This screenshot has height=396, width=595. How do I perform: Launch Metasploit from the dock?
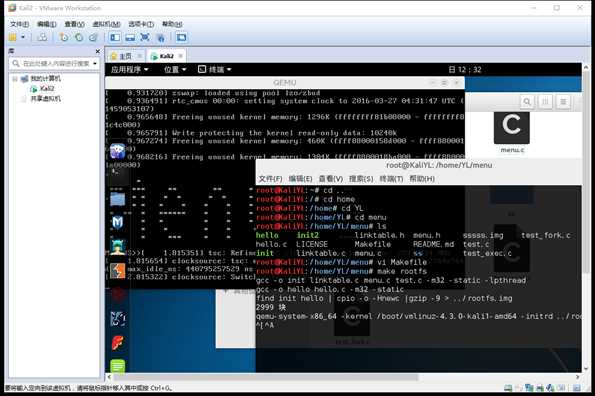click(117, 223)
